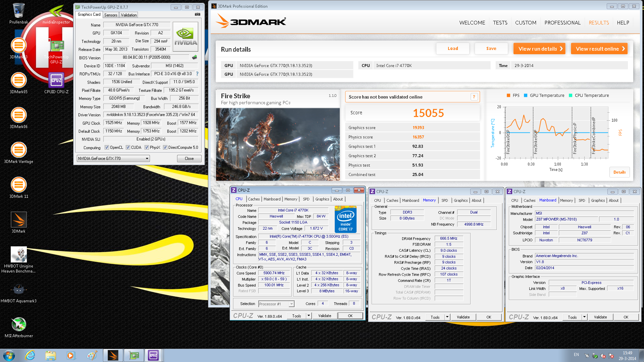Screen dimensions: 644x362
Task: Toggle the CUDA checkbox in GPU-Z
Action: click(x=128, y=147)
